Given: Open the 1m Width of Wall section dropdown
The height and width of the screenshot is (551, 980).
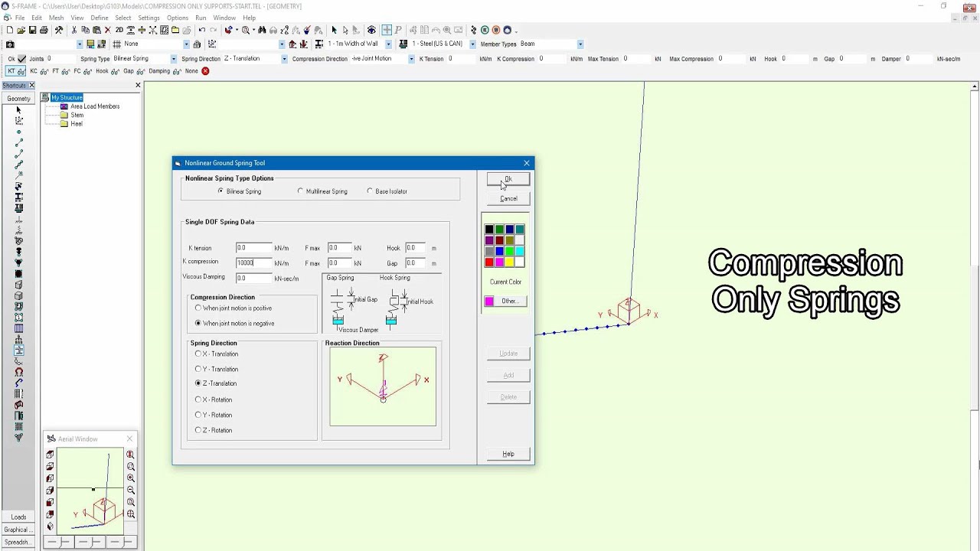Looking at the screenshot, I should pos(388,44).
